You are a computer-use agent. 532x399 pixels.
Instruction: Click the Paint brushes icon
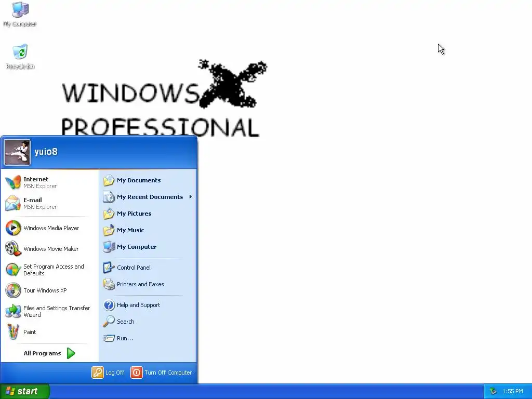(13, 332)
